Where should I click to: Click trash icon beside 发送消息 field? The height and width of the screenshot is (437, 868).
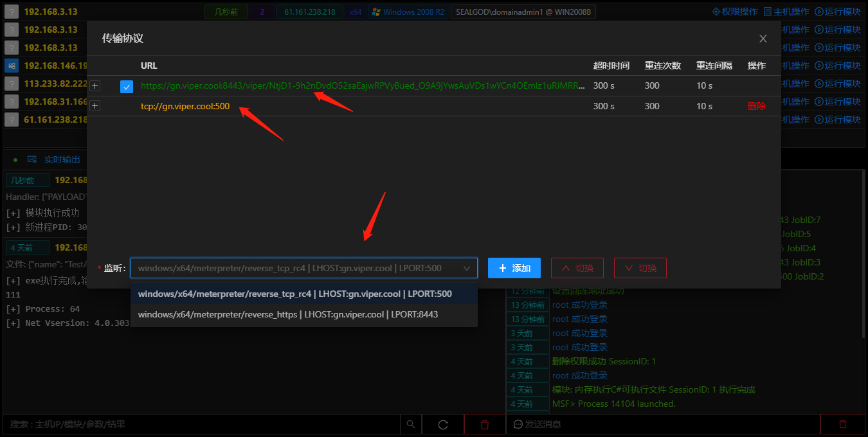coord(843,424)
